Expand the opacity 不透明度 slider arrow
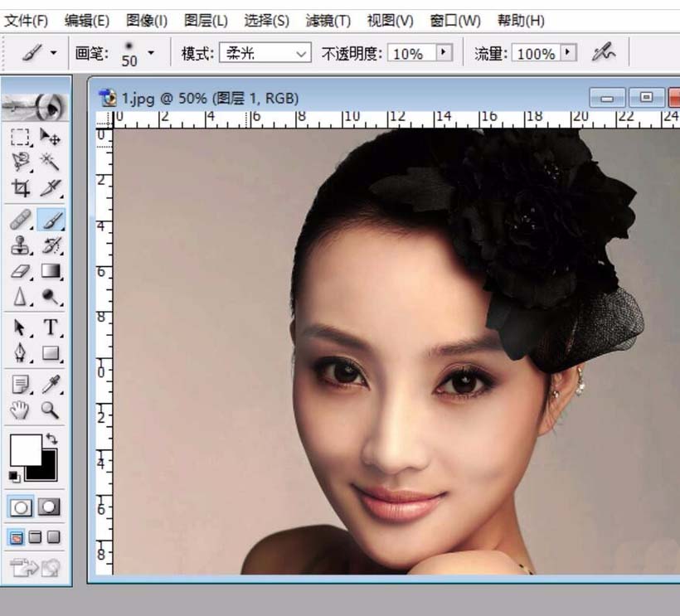Viewport: 680px width, 616px height. point(445,53)
